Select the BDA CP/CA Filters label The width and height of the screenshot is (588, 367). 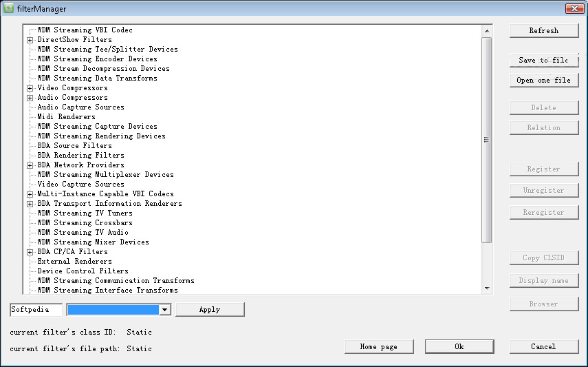72,252
